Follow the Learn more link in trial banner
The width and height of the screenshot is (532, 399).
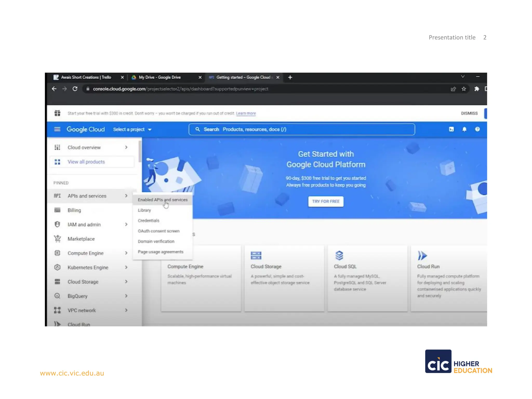246,114
